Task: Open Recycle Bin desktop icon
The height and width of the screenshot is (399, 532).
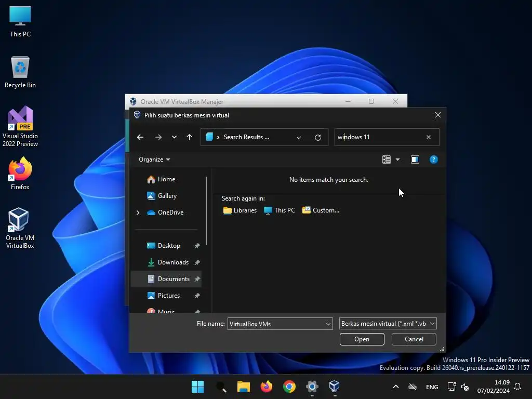Action: tap(20, 72)
